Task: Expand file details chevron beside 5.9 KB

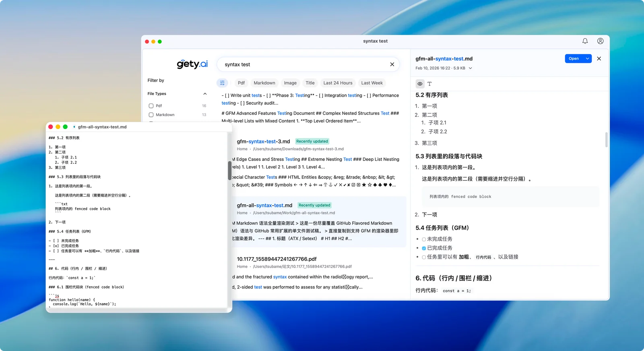Action: point(470,68)
